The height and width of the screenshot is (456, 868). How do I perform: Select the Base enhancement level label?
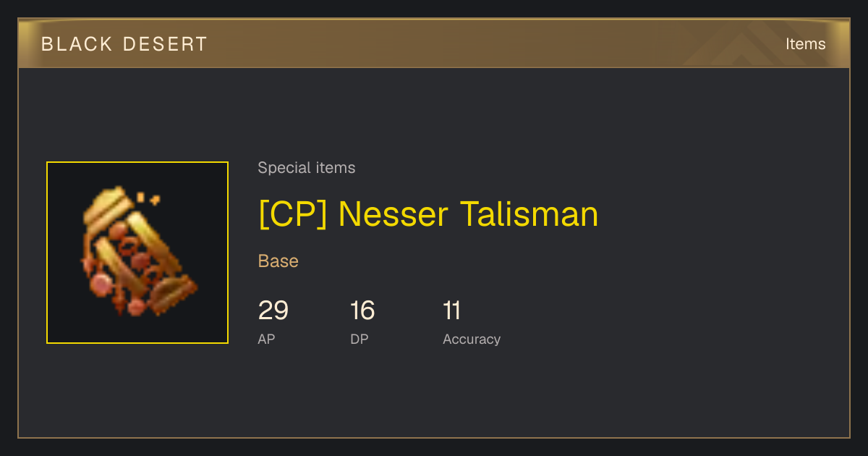[278, 261]
